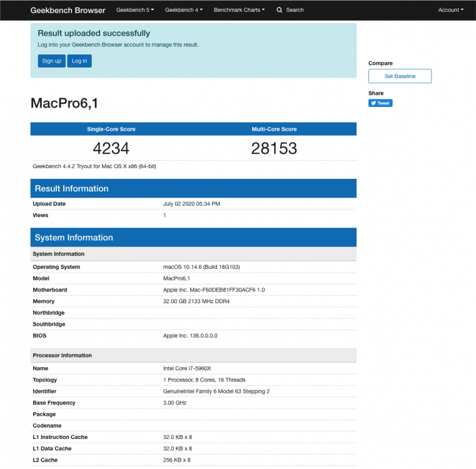The image size is (476, 469).
Task: Select base frequency 3.00 GHz value
Action: pyautogui.click(x=175, y=403)
